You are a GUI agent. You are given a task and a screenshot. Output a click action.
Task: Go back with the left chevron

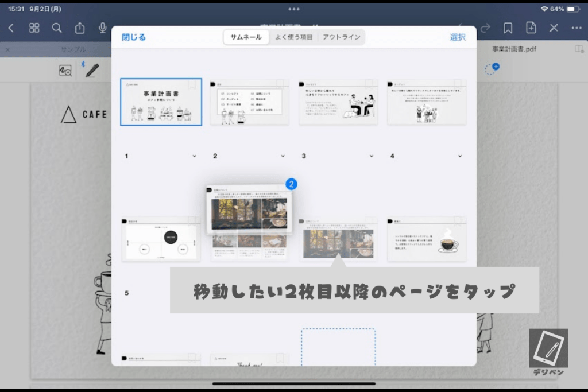[11, 28]
